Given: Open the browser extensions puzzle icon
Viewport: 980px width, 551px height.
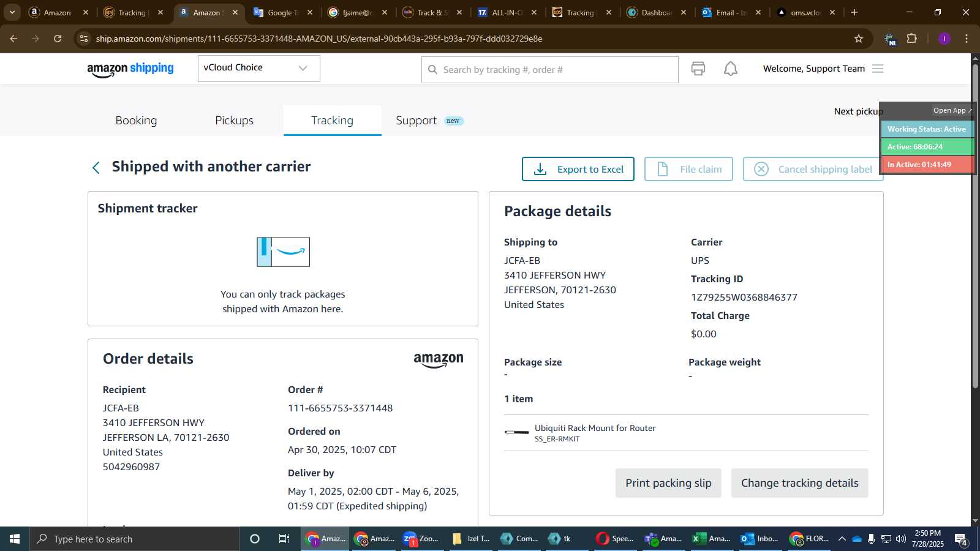Looking at the screenshot, I should pyautogui.click(x=912, y=39).
